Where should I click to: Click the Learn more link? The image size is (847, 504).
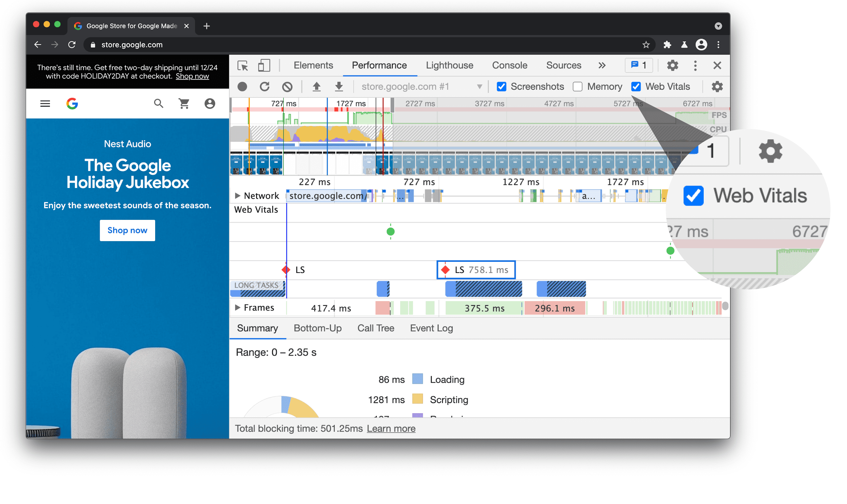pyautogui.click(x=391, y=428)
